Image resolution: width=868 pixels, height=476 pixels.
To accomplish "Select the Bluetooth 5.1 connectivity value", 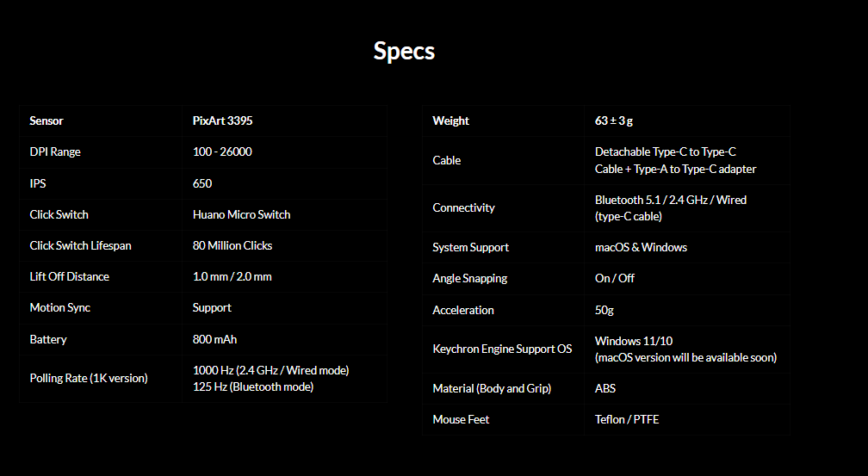I will (670, 208).
